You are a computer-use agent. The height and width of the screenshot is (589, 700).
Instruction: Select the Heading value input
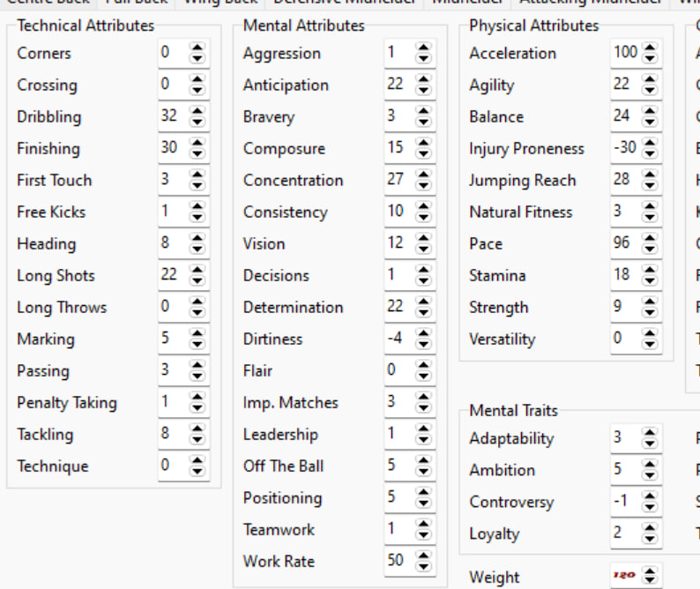click(173, 243)
